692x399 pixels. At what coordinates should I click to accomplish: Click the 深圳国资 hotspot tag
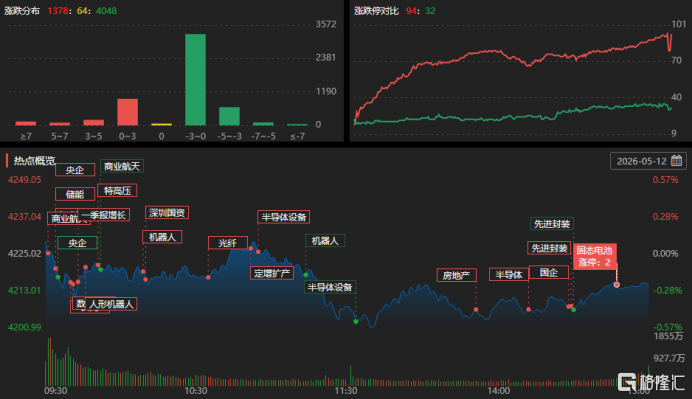pyautogui.click(x=167, y=212)
